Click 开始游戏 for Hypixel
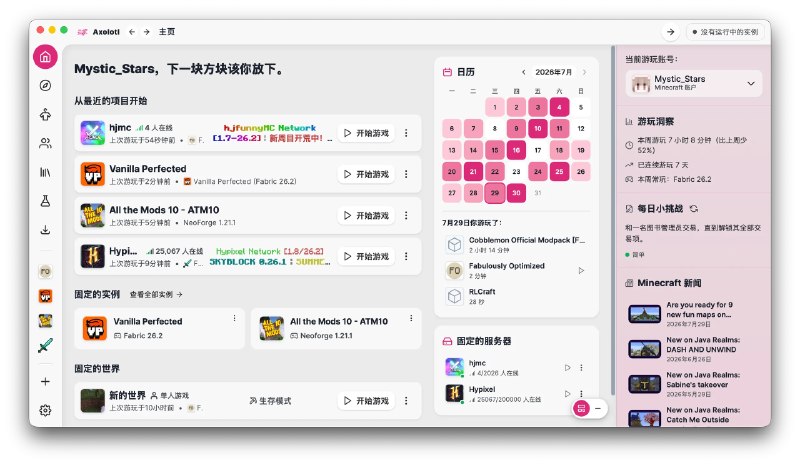 [366, 256]
